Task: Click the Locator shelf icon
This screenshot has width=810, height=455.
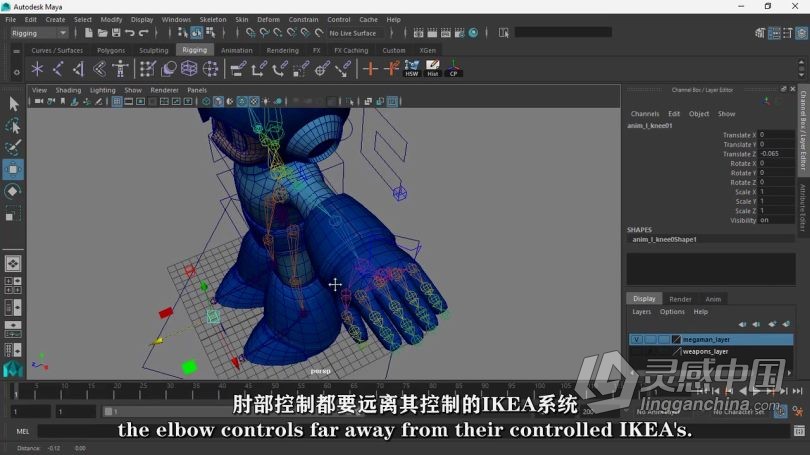Action: [37, 69]
